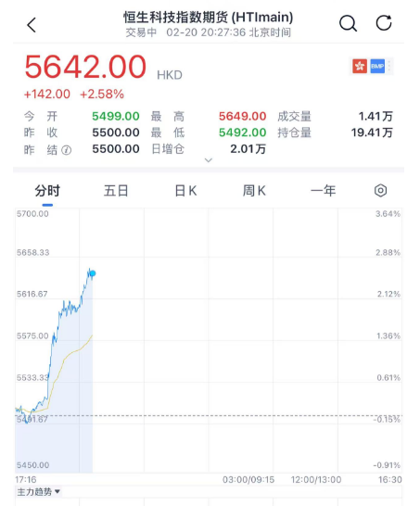420x506 pixels.
Task: Open the 主力趋势 indicator dropdown
Action: [x=38, y=492]
